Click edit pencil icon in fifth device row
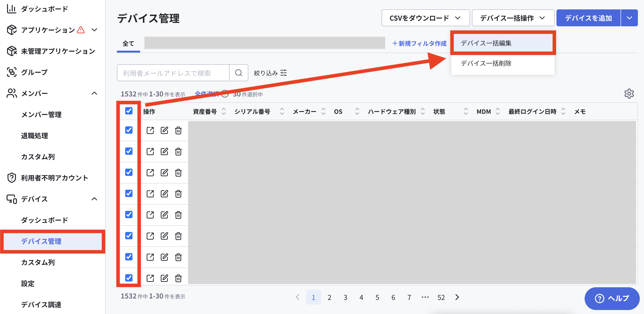 (164, 215)
